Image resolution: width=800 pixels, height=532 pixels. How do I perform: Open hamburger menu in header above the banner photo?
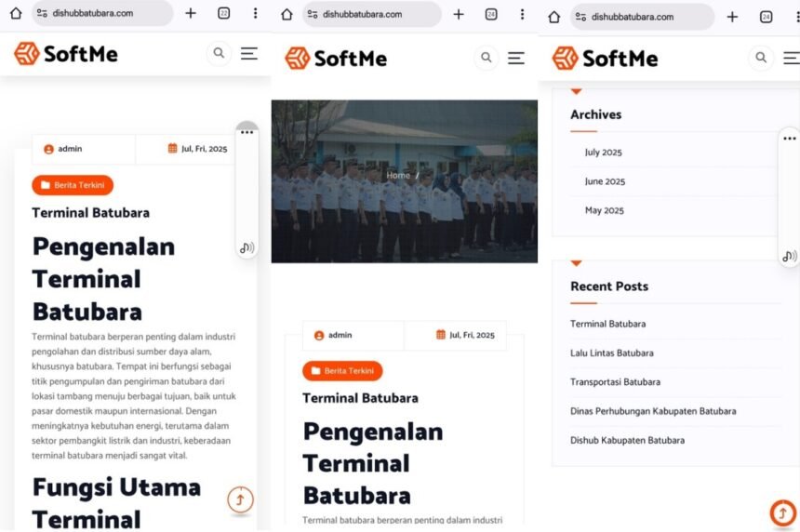(x=516, y=58)
